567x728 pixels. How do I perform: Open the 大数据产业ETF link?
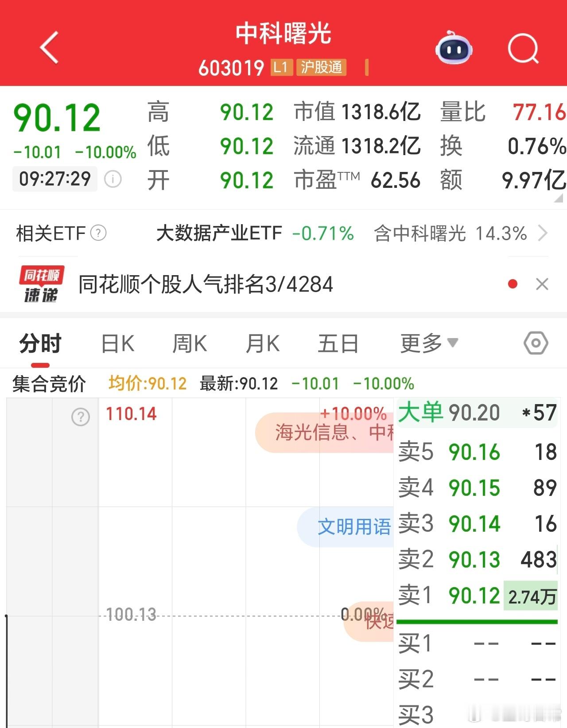[x=219, y=233]
